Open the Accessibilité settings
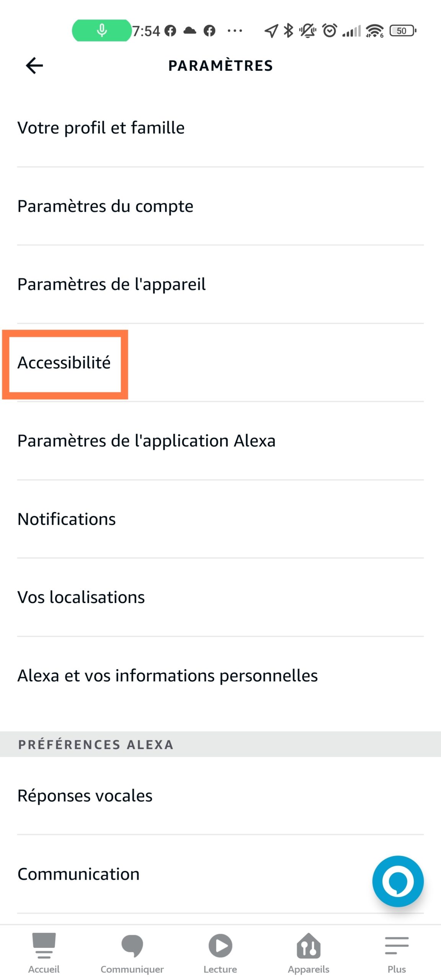The image size is (441, 980). (220, 362)
